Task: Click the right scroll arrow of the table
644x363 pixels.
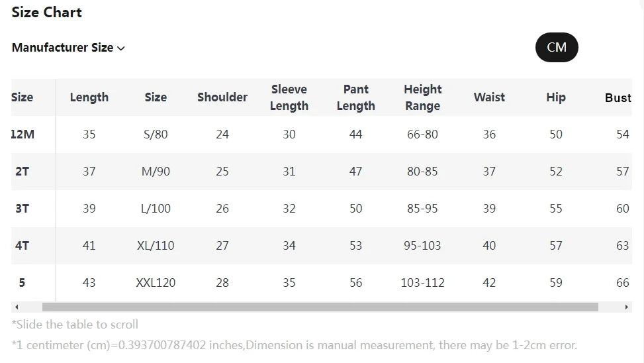Action: 627,307
